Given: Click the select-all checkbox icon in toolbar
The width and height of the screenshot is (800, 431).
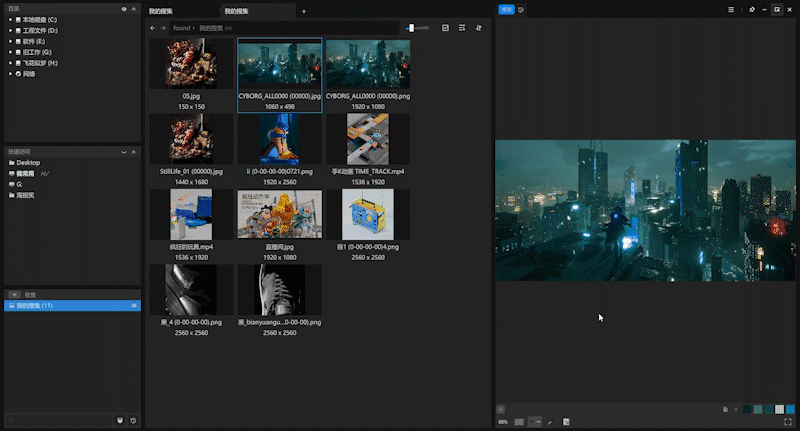Looking at the screenshot, I should pos(445,28).
